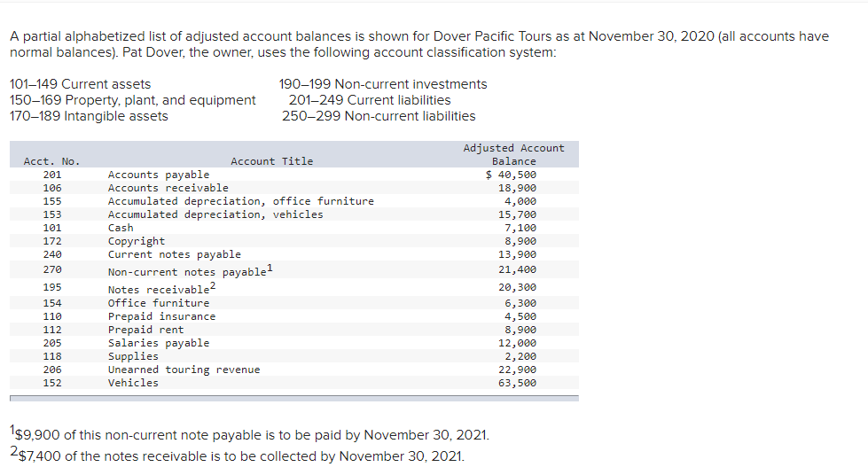Select the Salaries payable title

click(159, 343)
